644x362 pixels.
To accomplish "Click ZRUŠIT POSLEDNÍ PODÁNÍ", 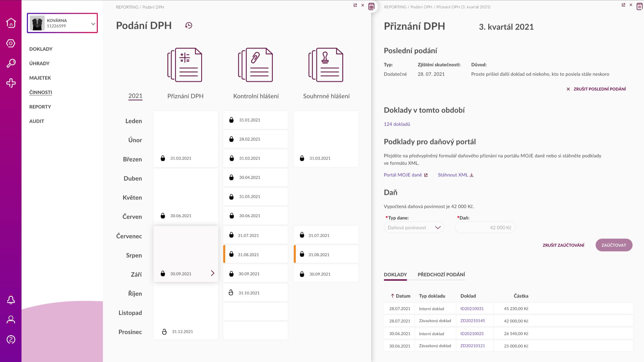I will point(596,89).
